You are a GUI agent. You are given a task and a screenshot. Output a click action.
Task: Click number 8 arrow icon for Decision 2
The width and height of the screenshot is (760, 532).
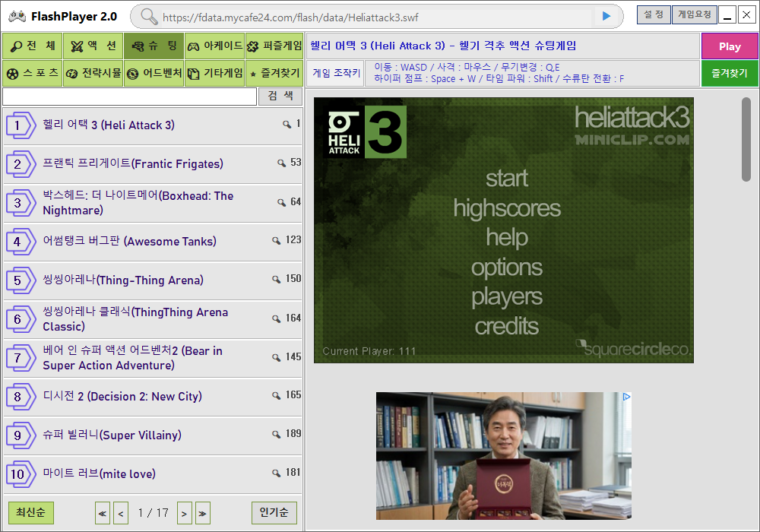(21, 397)
